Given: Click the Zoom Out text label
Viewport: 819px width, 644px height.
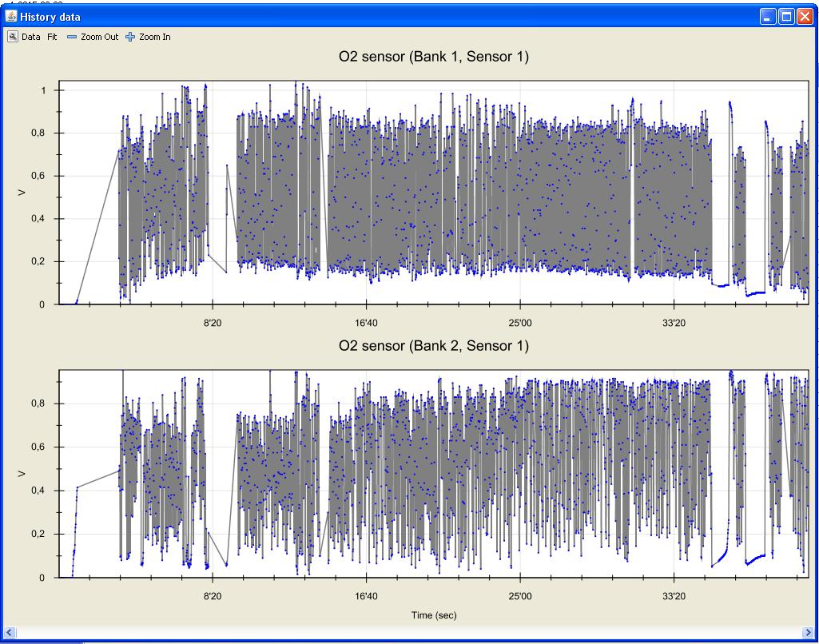Looking at the screenshot, I should point(99,37).
